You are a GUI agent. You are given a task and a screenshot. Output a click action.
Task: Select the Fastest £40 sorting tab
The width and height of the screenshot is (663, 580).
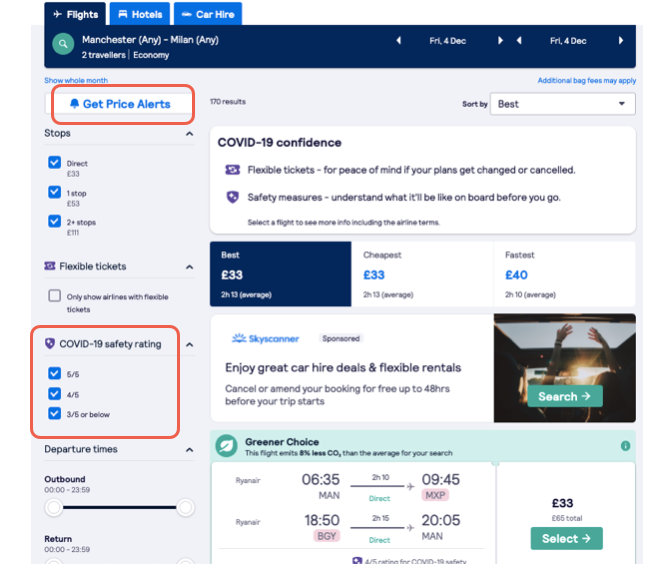564,274
